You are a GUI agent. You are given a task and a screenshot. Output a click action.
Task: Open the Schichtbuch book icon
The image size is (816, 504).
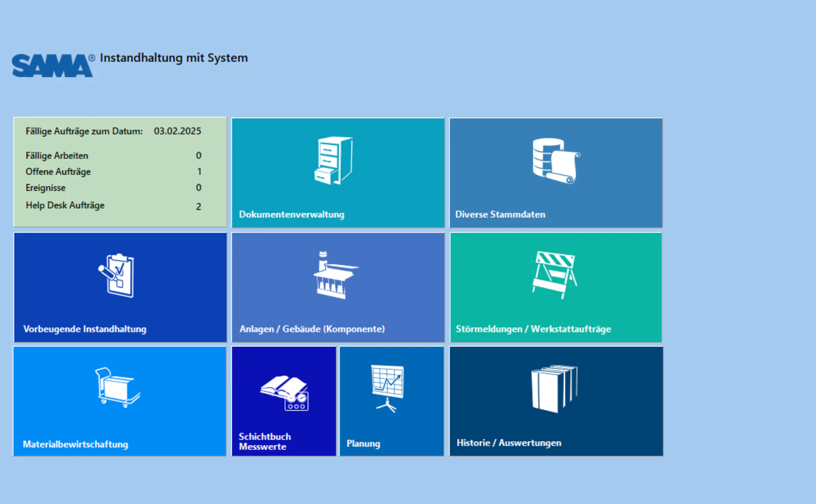(x=285, y=393)
